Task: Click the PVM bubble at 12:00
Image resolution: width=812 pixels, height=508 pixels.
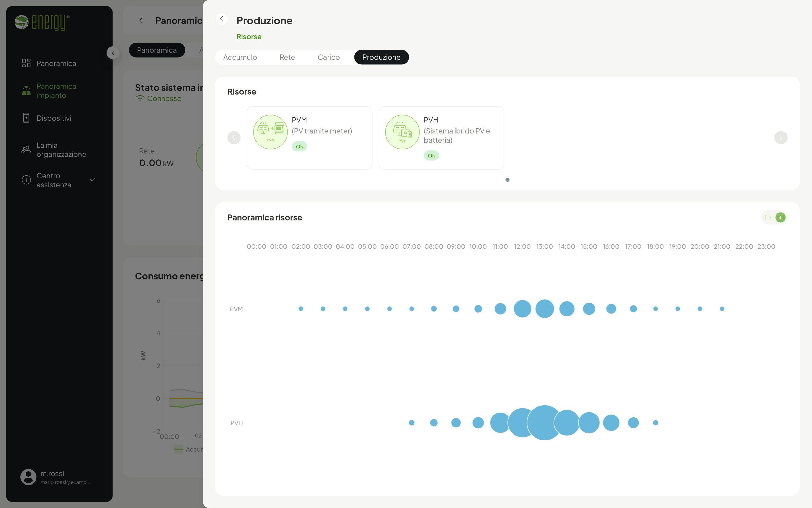Action: pos(522,309)
